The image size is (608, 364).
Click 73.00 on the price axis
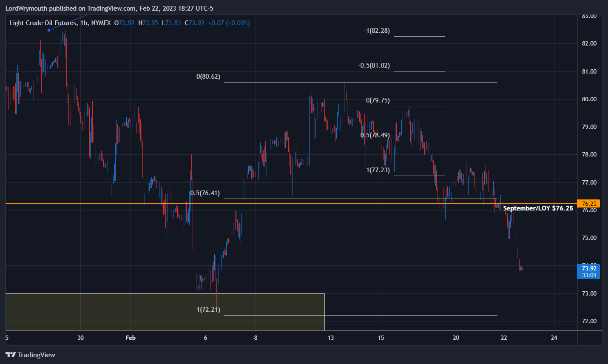coord(589,293)
